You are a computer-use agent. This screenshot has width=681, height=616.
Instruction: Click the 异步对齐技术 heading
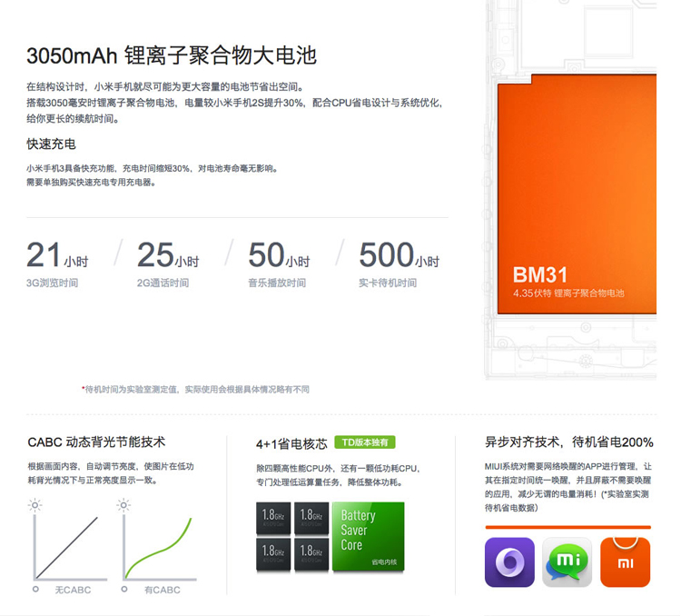[x=569, y=442]
